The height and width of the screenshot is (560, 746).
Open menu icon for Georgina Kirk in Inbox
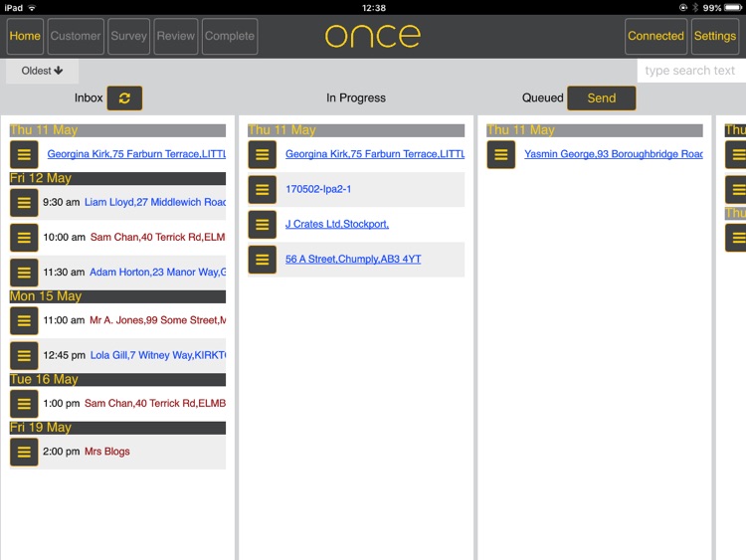point(24,154)
